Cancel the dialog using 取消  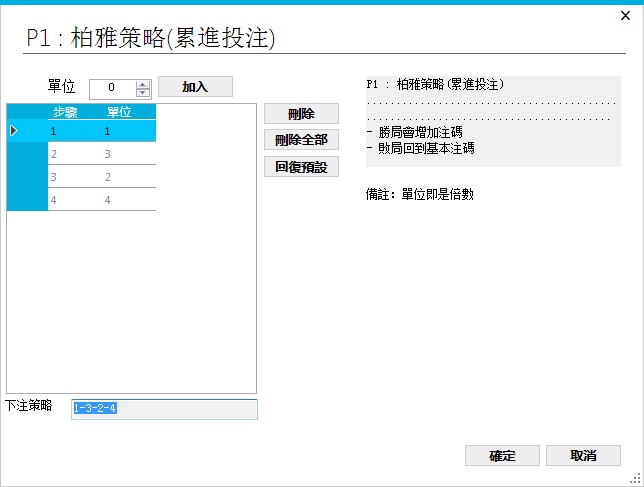(583, 456)
